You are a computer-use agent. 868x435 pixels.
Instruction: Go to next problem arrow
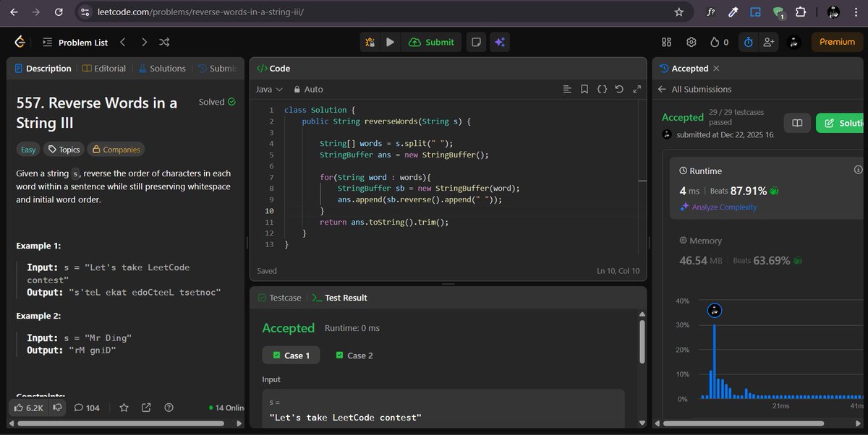144,42
